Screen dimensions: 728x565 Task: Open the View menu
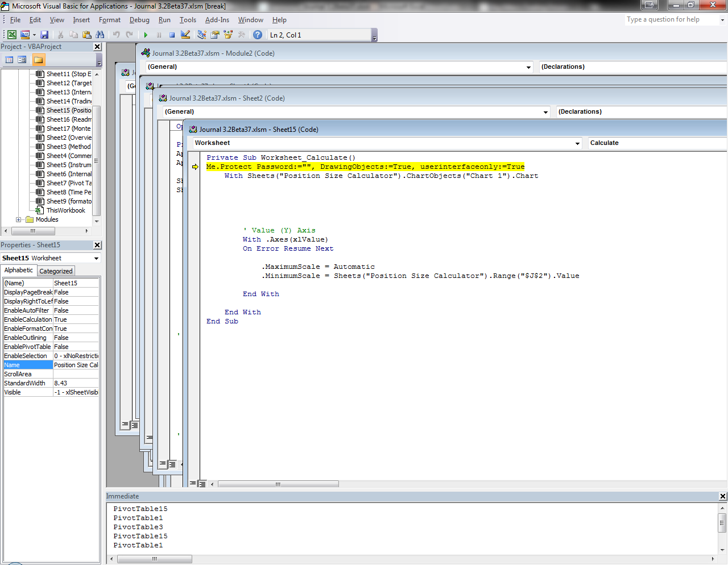[x=57, y=20]
